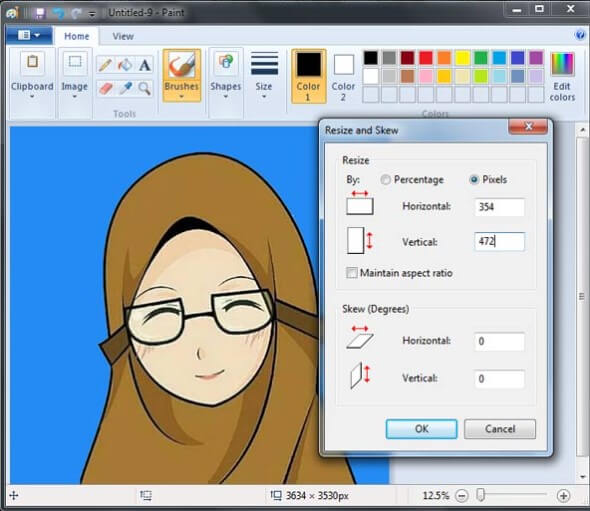Click the Brushes tool icon
590x511 pixels.
[x=182, y=65]
